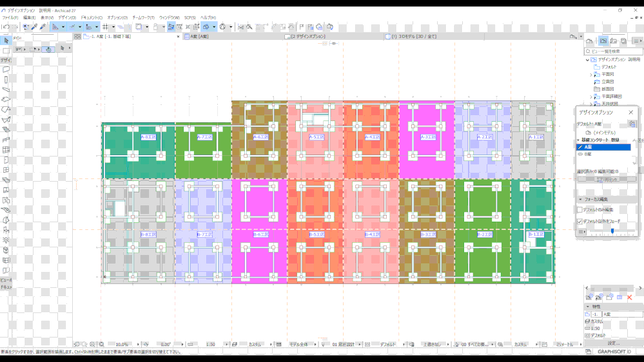Select the 断面図 folder in Navigator
Viewport: 644px width, 362px height.
[x=608, y=89]
